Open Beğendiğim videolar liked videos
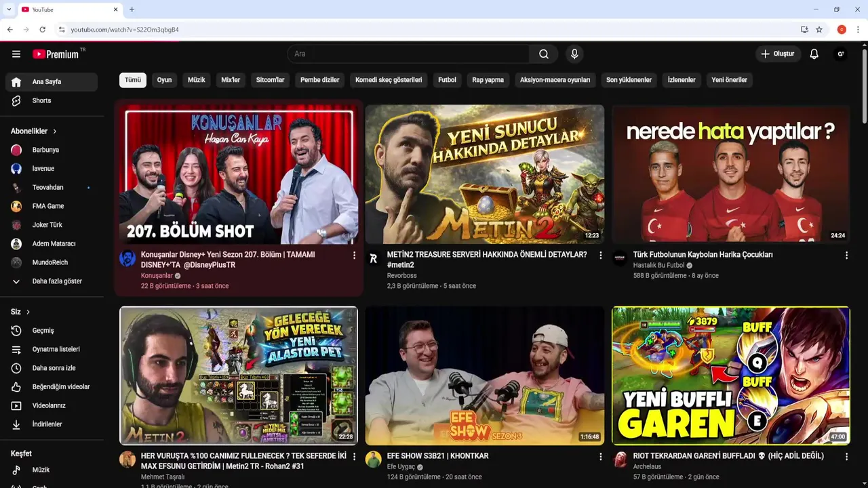This screenshot has width=868, height=488. 52,387
